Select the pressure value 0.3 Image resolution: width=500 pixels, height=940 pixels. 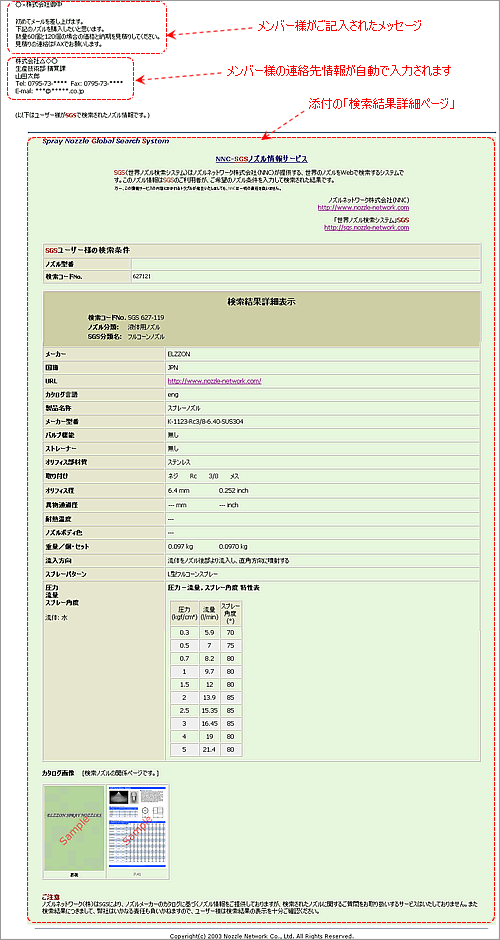pos(185,632)
